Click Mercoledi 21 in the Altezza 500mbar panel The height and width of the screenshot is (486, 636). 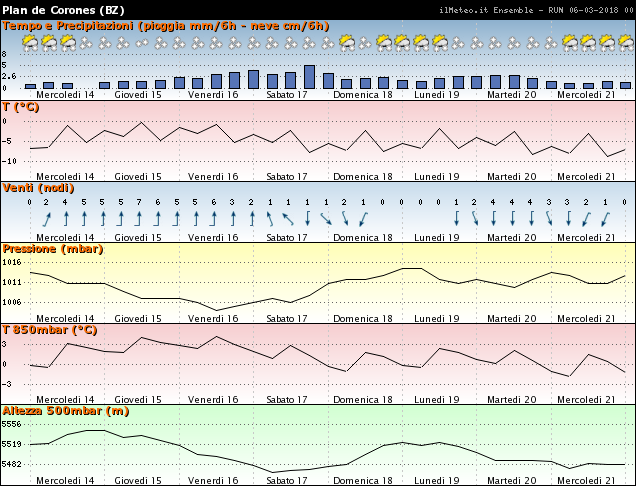(586, 480)
